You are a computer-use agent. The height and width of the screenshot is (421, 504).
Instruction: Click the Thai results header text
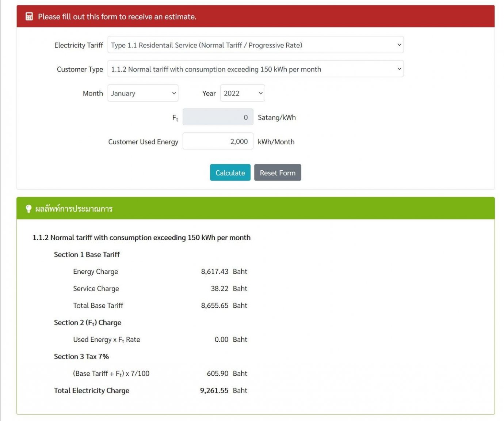[x=74, y=209]
